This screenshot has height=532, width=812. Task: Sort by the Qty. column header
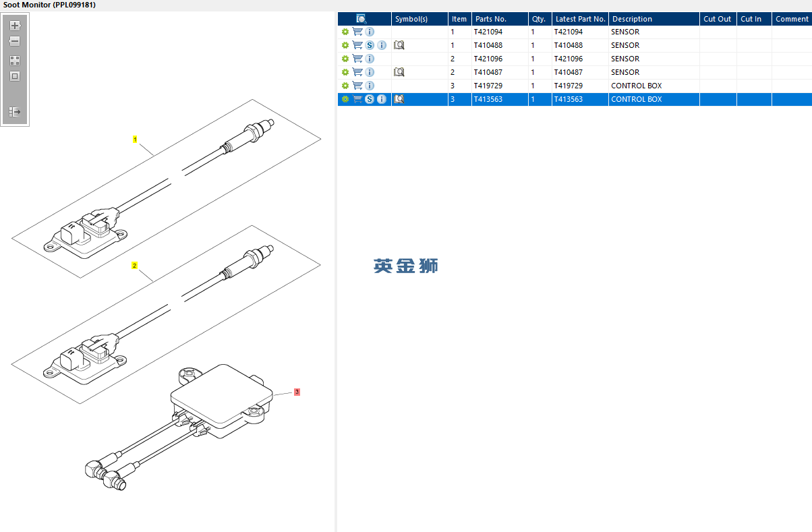(x=540, y=19)
